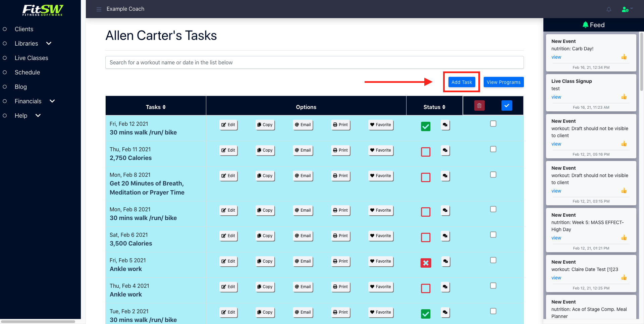Screen dimensions: 644x324
Task: Delete selected tasks with the trash icon
Action: click(x=479, y=105)
